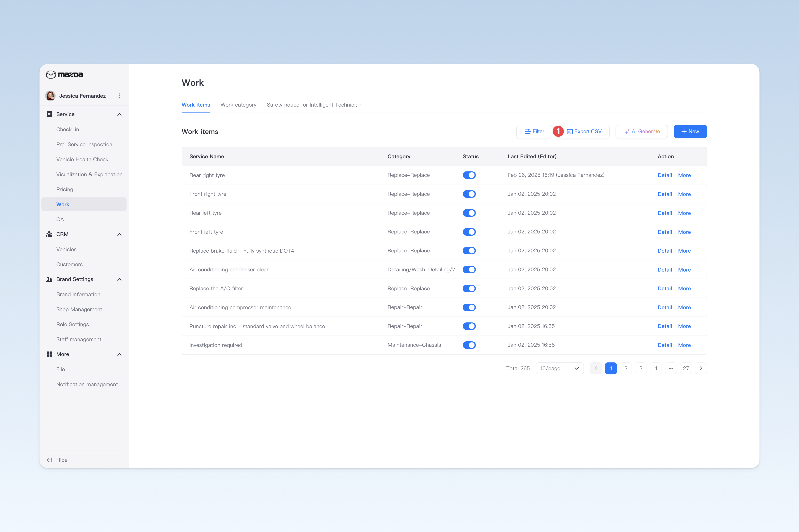Click the CRM people icon
799x532 pixels.
click(49, 234)
